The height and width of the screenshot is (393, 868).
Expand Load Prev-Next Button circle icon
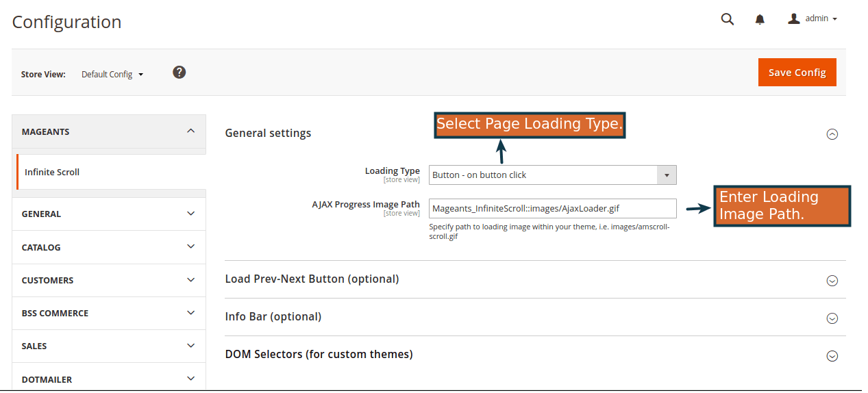(832, 280)
